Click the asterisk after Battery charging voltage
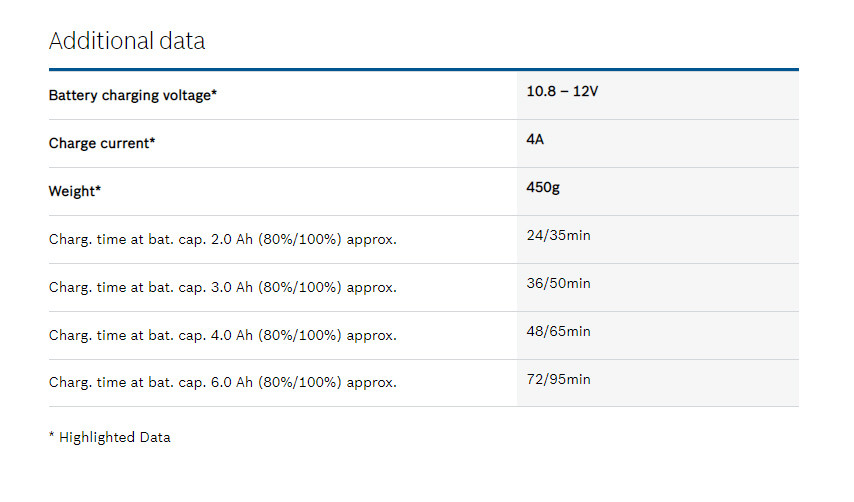The image size is (854, 502). pyautogui.click(x=213, y=94)
